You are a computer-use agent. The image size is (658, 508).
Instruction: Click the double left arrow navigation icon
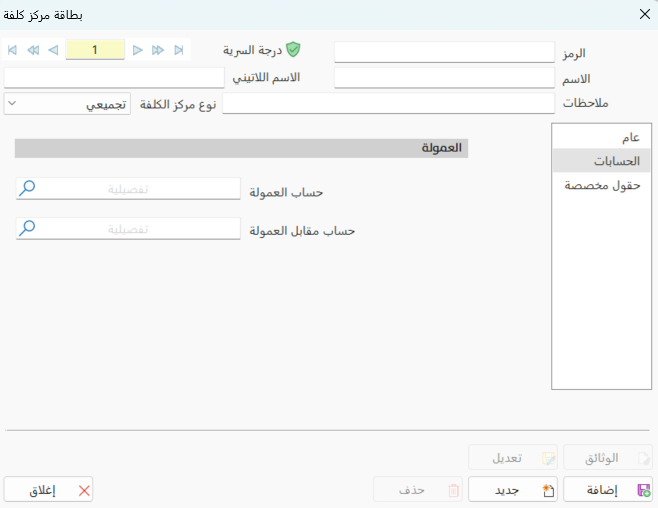click(x=33, y=49)
